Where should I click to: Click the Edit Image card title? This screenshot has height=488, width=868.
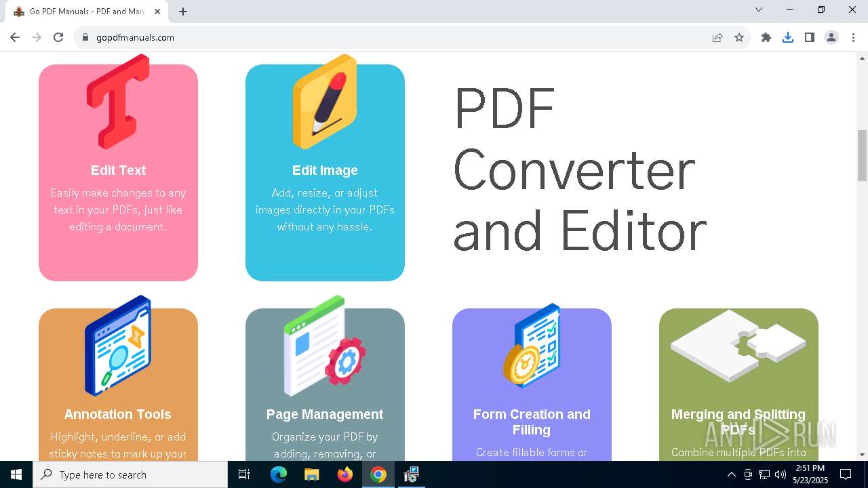click(x=325, y=170)
